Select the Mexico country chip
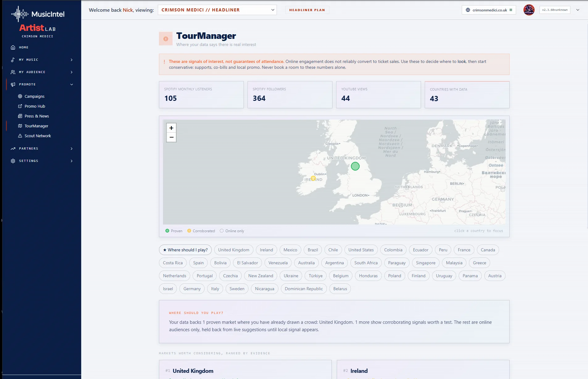Viewport: 588px width, 379px height. point(290,250)
